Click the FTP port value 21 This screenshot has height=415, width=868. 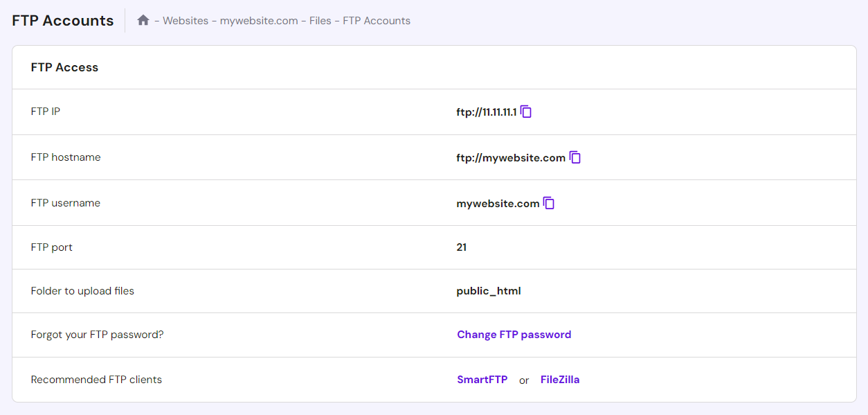point(461,247)
